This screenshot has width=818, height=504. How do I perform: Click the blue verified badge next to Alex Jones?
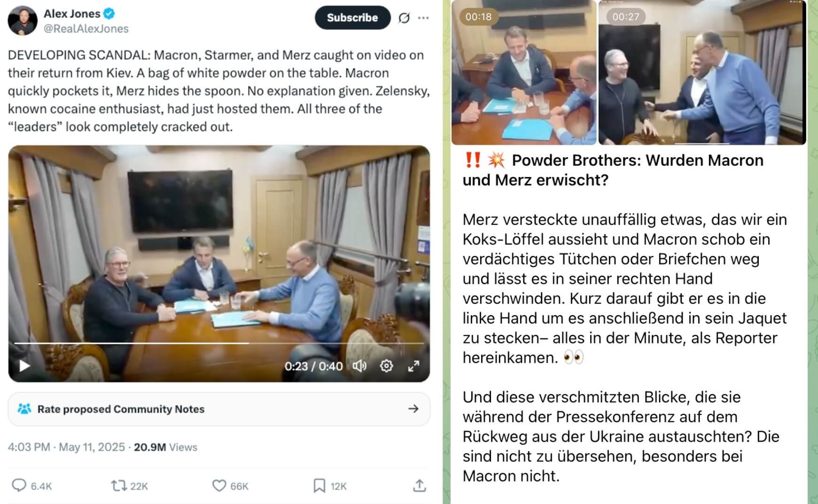(109, 14)
